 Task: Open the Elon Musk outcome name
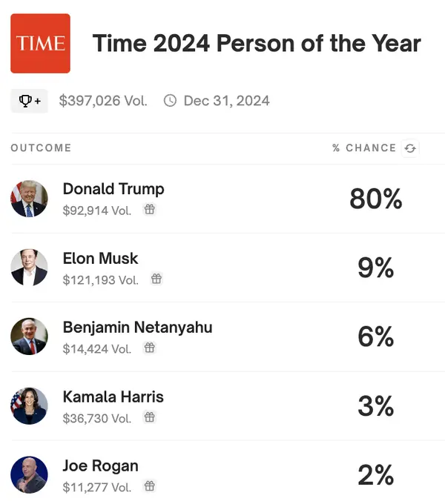pyautogui.click(x=100, y=259)
